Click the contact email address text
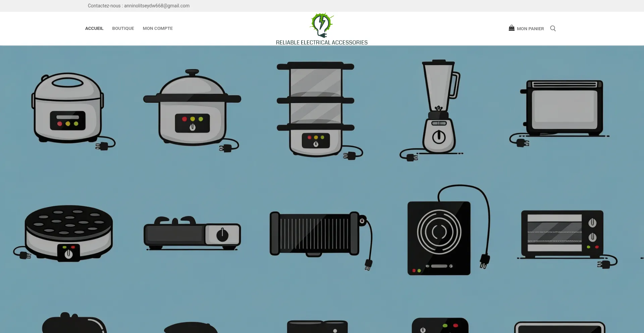 [x=157, y=6]
